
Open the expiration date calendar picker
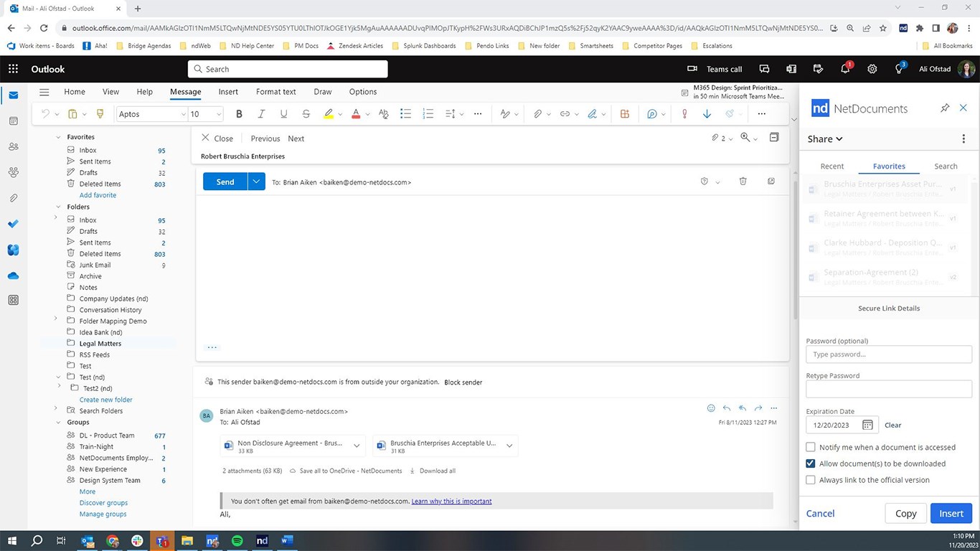pyautogui.click(x=867, y=425)
